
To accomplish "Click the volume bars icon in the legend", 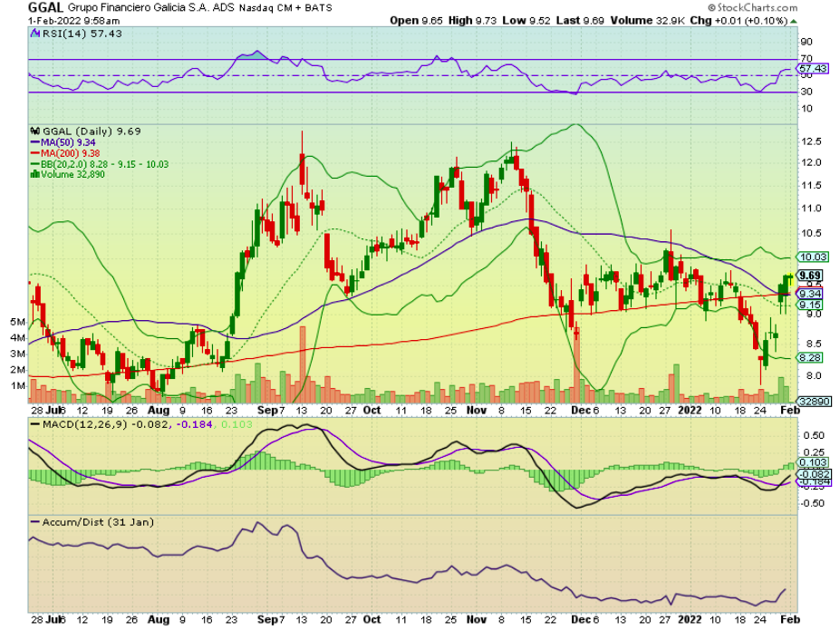I will [35, 174].
